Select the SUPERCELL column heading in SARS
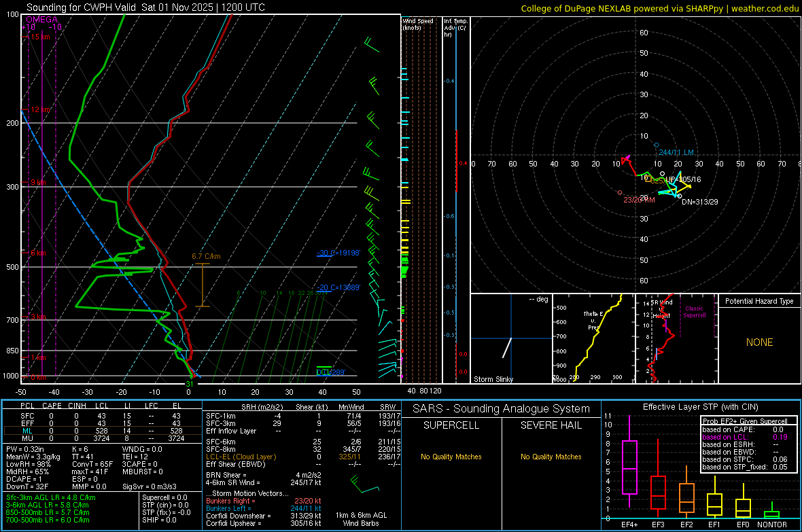Screen dimensions: 802x532 click(x=451, y=425)
